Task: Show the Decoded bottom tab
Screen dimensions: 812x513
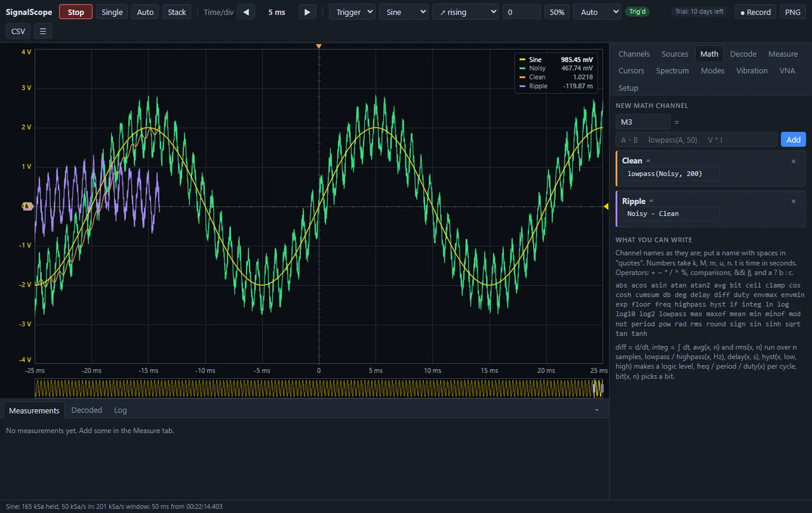Action: pos(87,410)
